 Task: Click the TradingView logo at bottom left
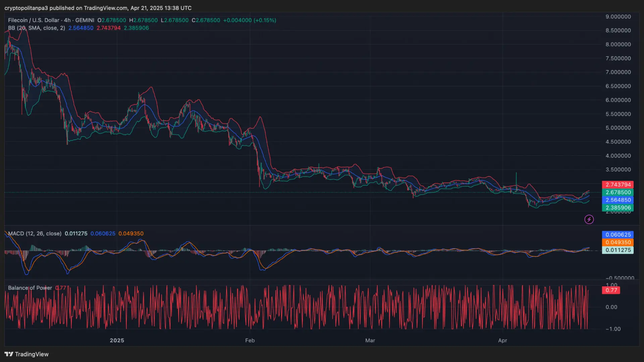tap(26, 354)
